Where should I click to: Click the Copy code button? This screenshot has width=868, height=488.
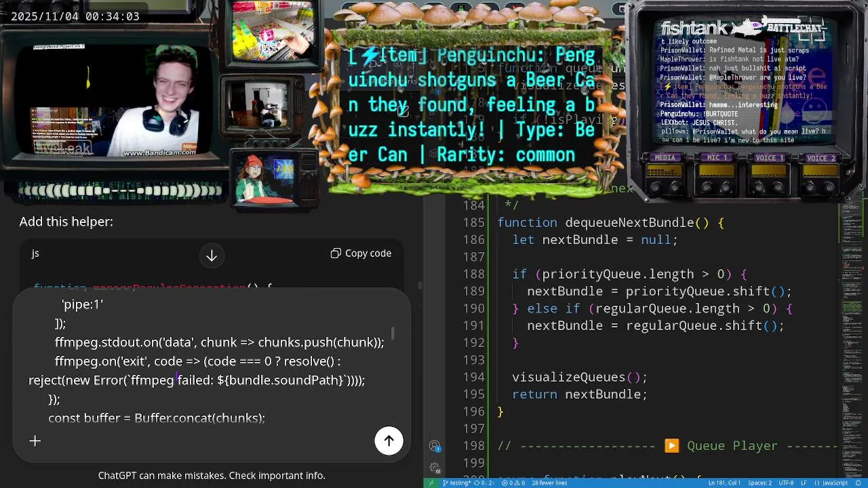click(361, 253)
